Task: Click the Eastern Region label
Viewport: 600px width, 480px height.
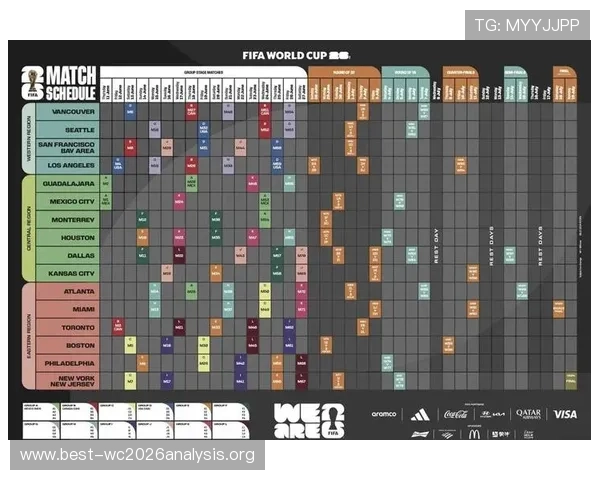Action: (x=29, y=336)
